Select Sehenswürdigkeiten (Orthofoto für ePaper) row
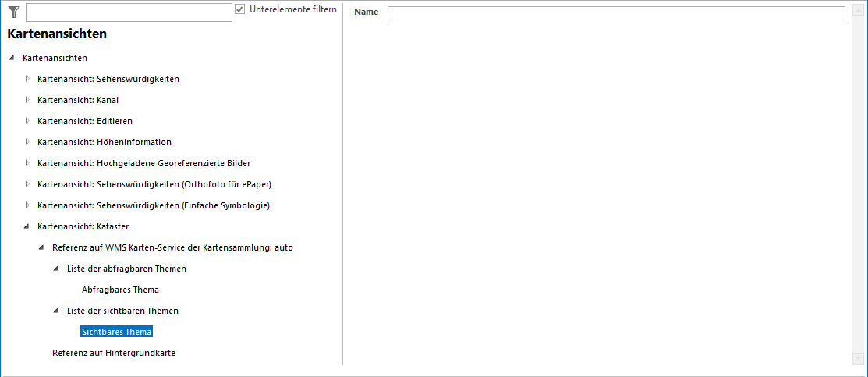868x377 pixels. tap(154, 184)
